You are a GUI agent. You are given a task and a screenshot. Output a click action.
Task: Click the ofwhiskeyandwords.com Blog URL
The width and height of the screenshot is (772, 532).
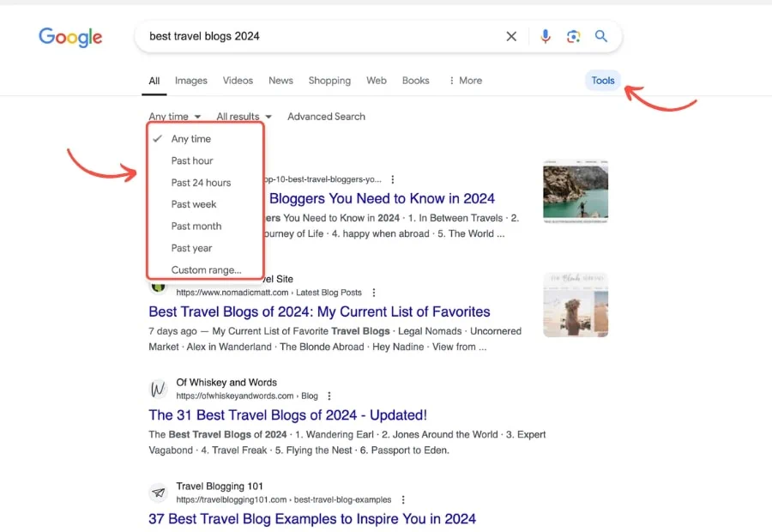click(x=247, y=396)
